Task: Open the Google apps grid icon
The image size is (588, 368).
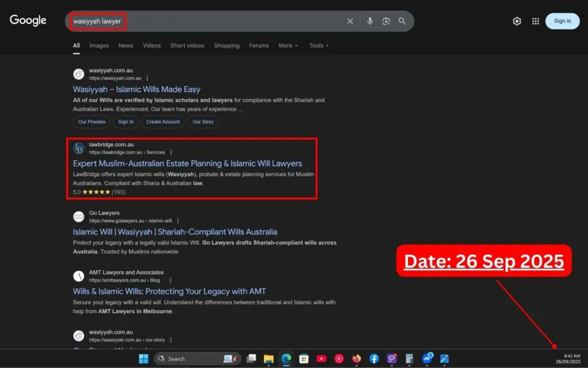Action: coord(535,21)
